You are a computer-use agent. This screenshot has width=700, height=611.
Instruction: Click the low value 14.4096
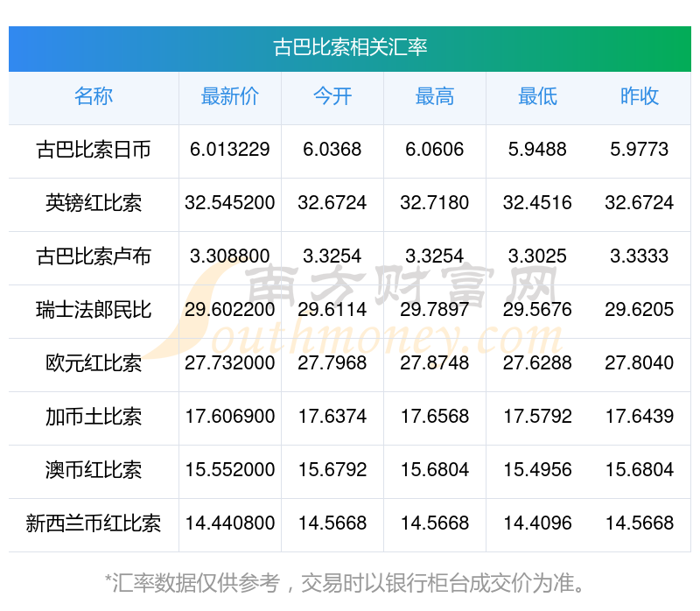click(537, 523)
